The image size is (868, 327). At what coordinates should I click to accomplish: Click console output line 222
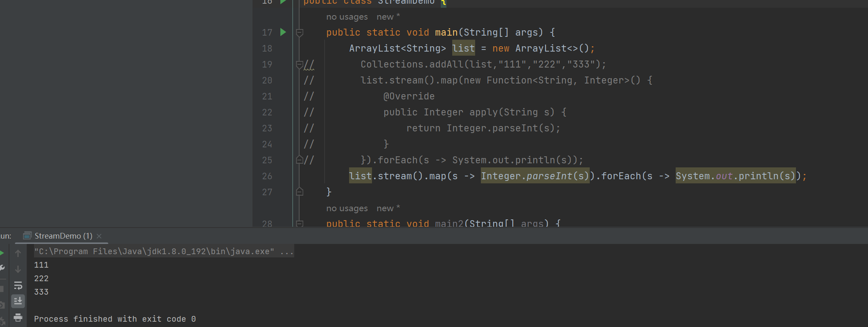point(41,278)
